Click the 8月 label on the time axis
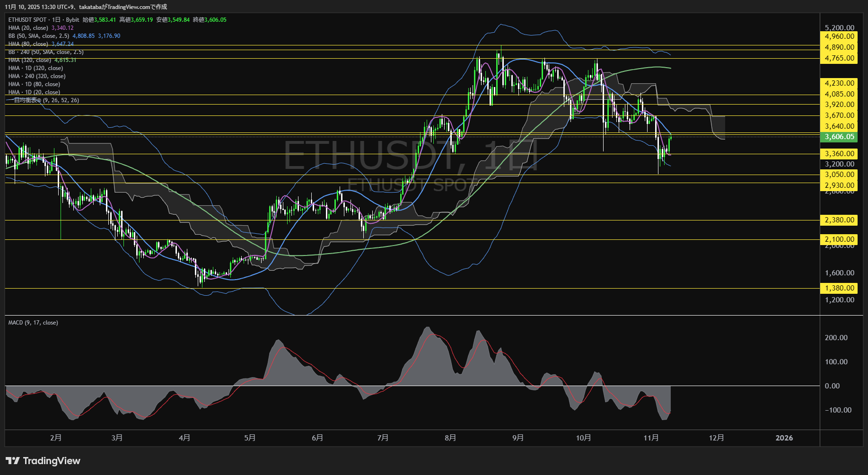The width and height of the screenshot is (868, 475). [x=450, y=438]
